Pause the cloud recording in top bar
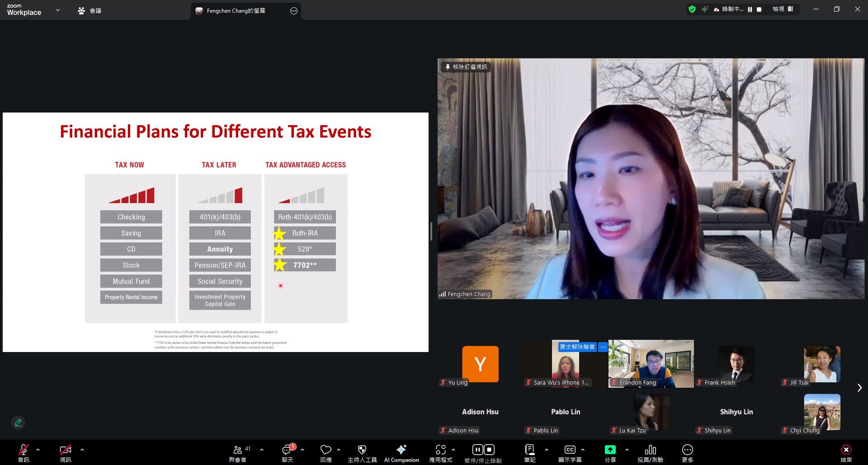868x465 pixels. click(750, 9)
